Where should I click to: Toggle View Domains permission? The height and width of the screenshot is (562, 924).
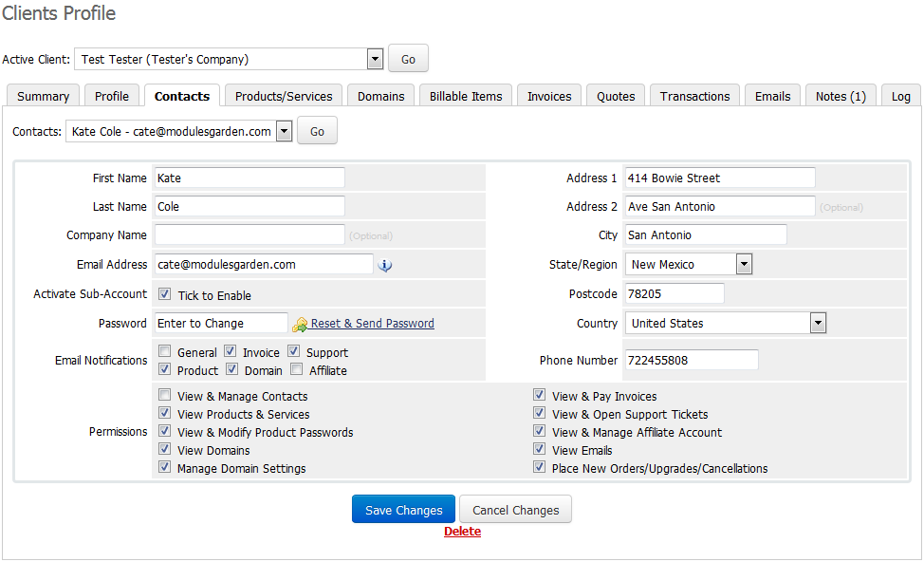pos(164,449)
